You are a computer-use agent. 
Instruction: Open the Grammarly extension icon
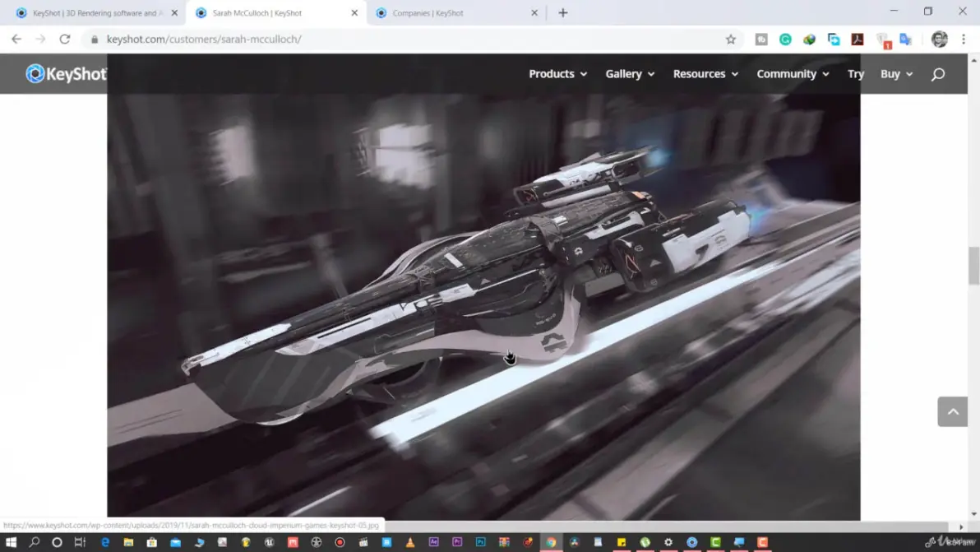coord(785,39)
